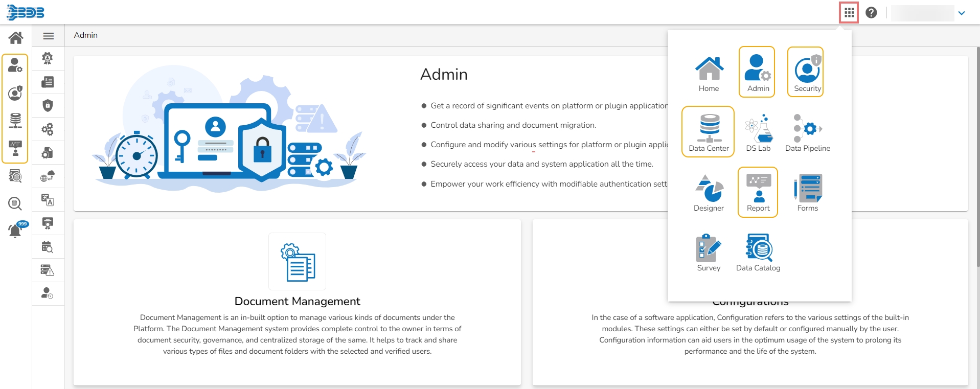Screen dimensions: 980x389
Task: Click the Configurations description paragraph
Action: click(750, 334)
